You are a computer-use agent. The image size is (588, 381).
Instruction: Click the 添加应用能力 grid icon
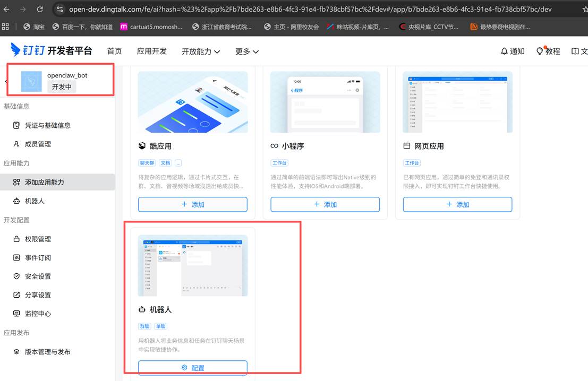click(16, 182)
